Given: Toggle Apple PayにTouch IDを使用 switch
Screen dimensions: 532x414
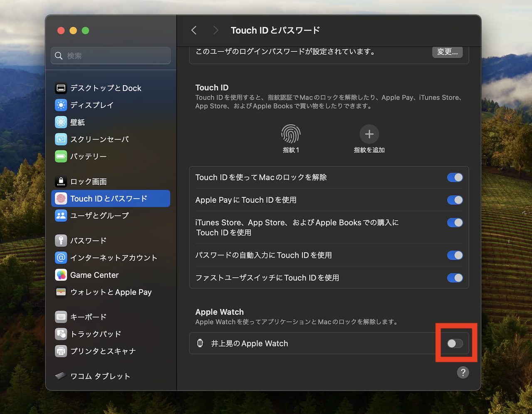Looking at the screenshot, I should [455, 200].
